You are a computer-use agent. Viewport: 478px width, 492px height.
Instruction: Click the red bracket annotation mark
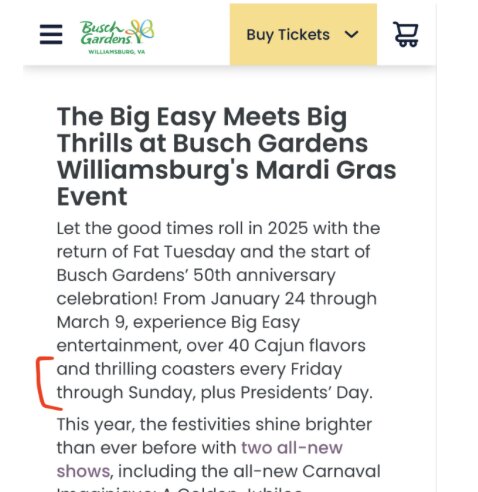click(x=48, y=383)
